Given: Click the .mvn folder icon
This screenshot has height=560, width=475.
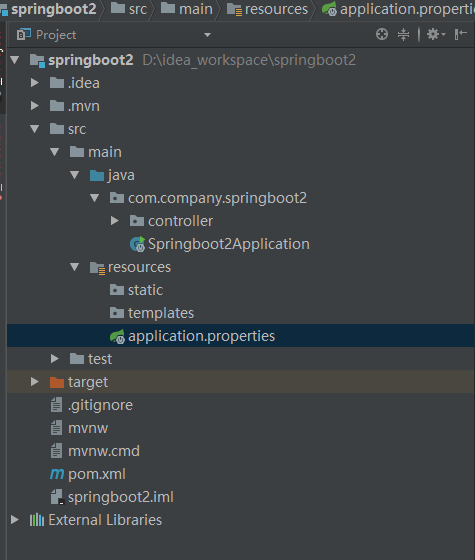Looking at the screenshot, I should tap(57, 106).
